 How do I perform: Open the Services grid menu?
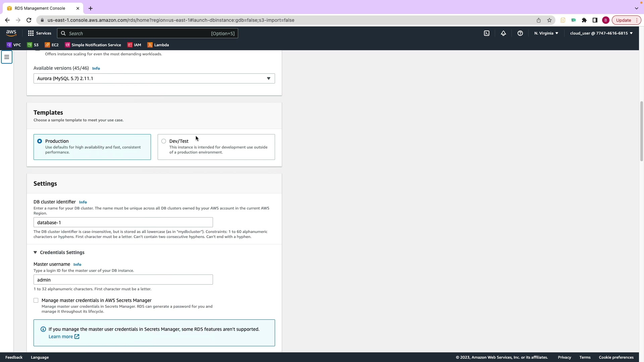click(40, 33)
